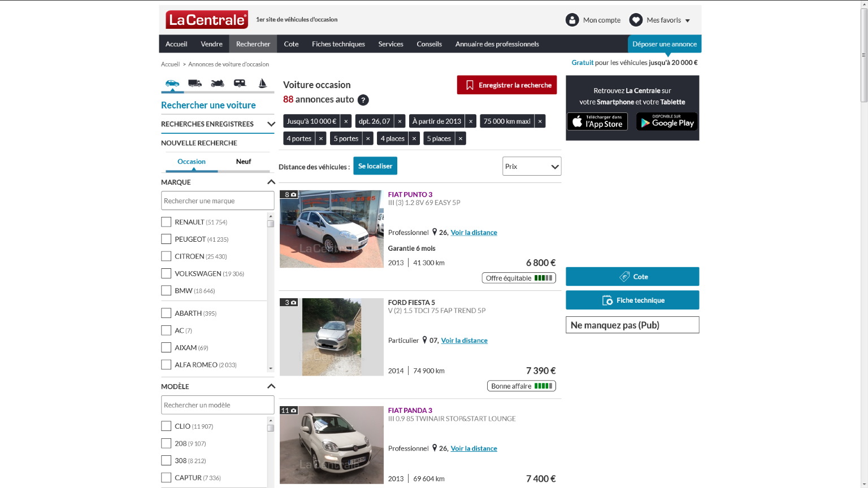
Task: Open the Ford Fiesta car photo
Action: [332, 337]
